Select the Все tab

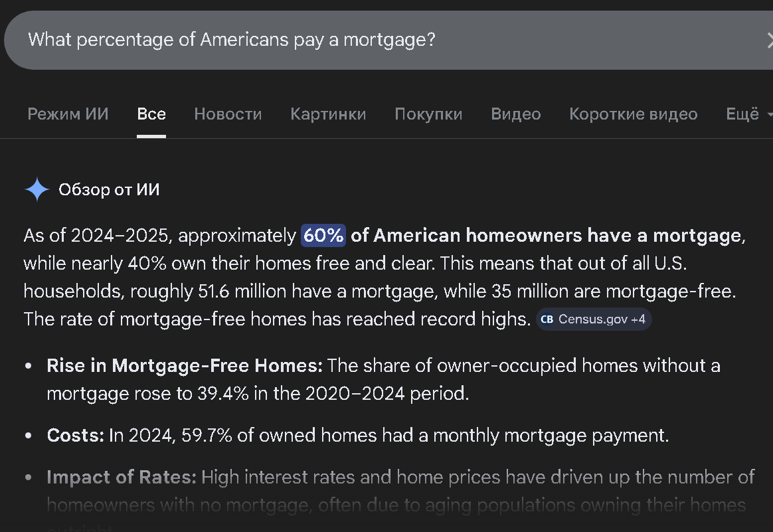151,114
